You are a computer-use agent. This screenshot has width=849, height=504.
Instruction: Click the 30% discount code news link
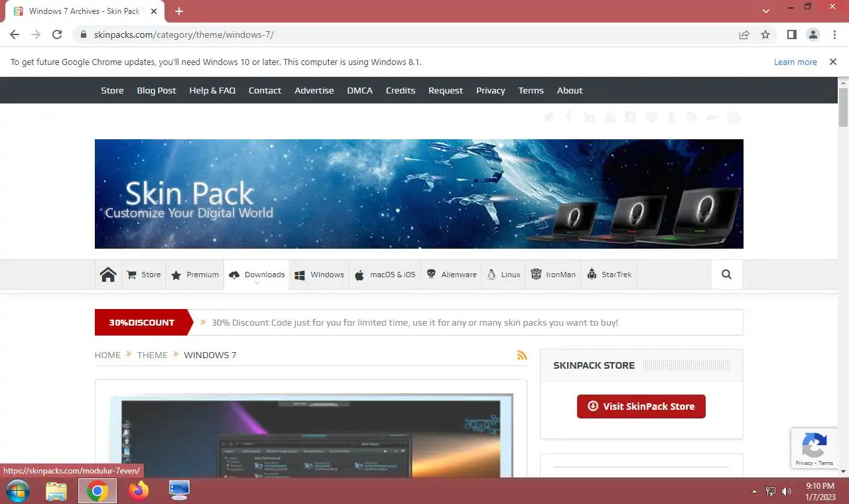pos(415,323)
